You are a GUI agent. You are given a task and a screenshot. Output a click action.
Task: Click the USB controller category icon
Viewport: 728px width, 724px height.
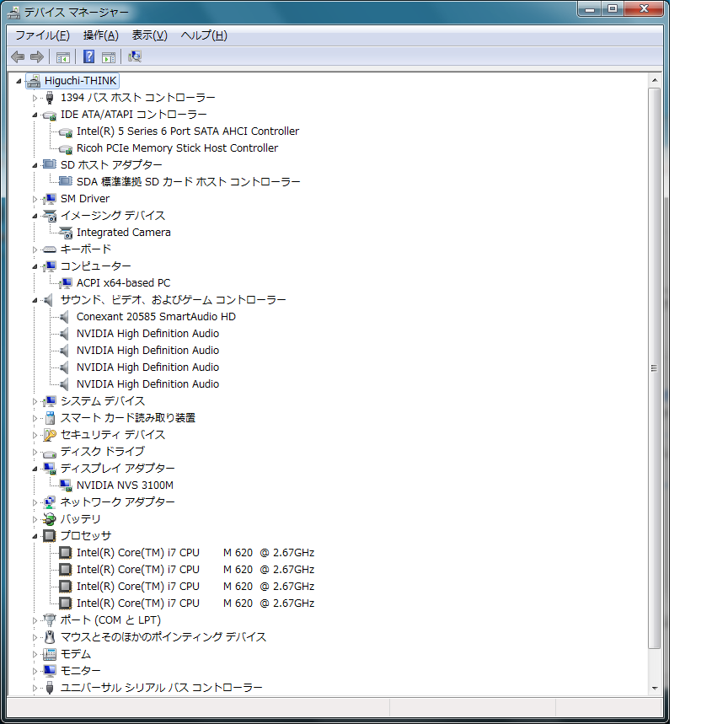pos(50,688)
